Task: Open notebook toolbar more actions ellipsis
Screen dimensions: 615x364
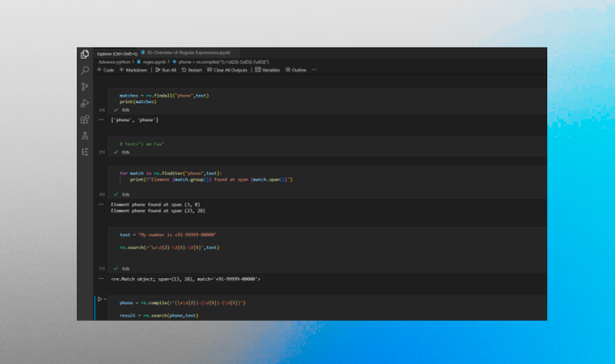Action: (314, 70)
